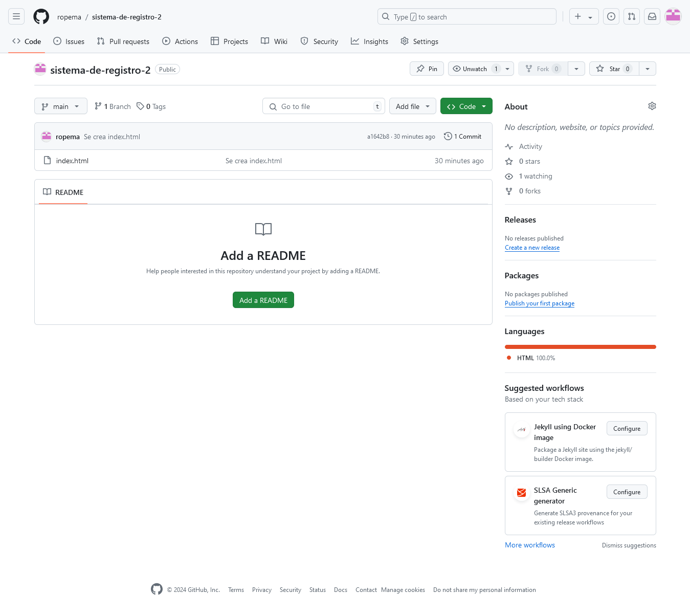Click the ropema owner breadcrumb
This screenshot has height=616, width=690.
point(69,17)
